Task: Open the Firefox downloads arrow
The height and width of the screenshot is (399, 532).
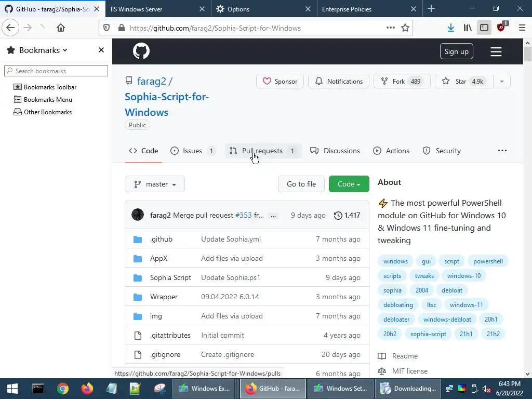Action: (x=451, y=28)
